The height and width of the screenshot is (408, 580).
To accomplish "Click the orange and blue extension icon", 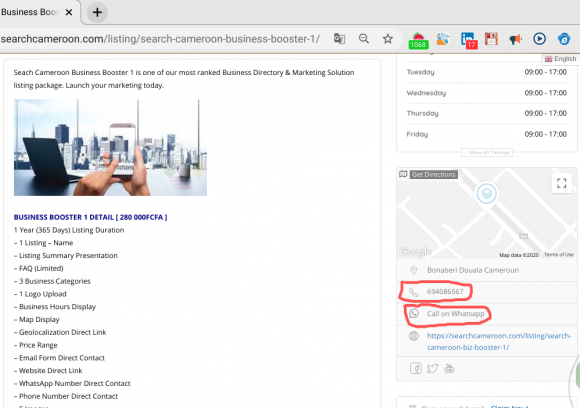I will pos(443,39).
